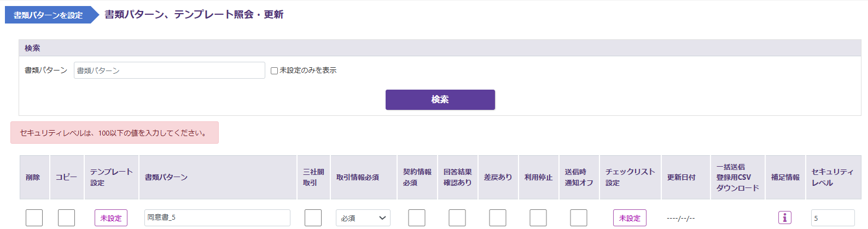Image resolution: width=868 pixels, height=229 pixels.
Task: Enable the 送信時通知オフ checkbox
Action: (x=578, y=218)
